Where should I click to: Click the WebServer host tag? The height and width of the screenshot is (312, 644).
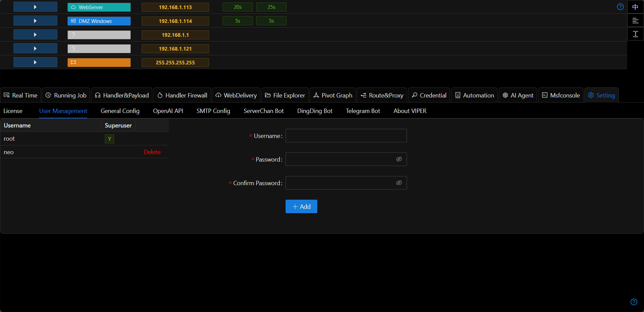click(x=99, y=7)
